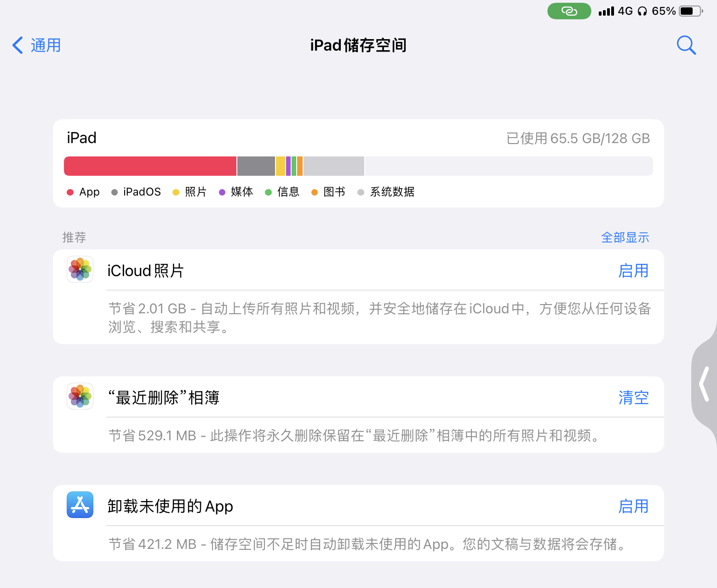Tap the light gray 系统数据 storage segment
This screenshot has height=588, width=717.
334,166
